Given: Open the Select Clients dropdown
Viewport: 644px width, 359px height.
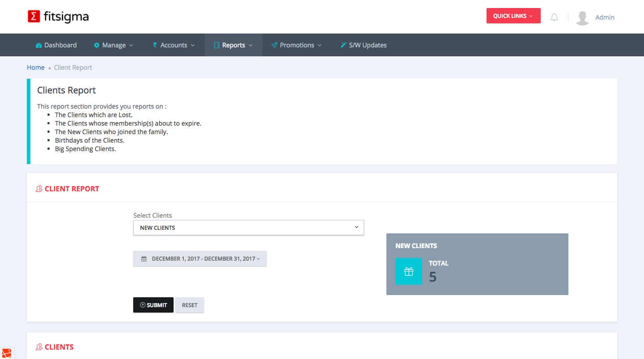Looking at the screenshot, I should click(248, 228).
